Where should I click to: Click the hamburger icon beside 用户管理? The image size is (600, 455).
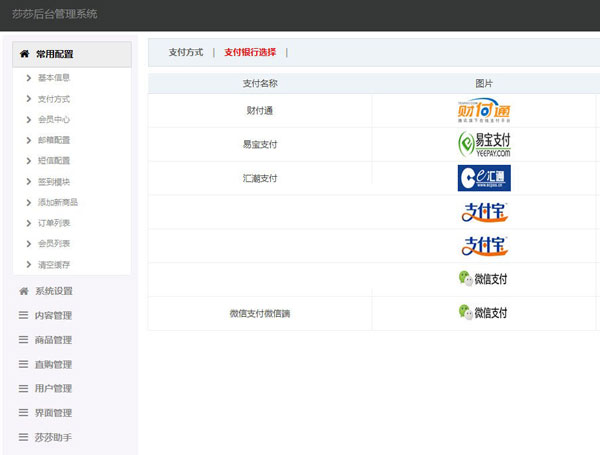[x=23, y=388]
